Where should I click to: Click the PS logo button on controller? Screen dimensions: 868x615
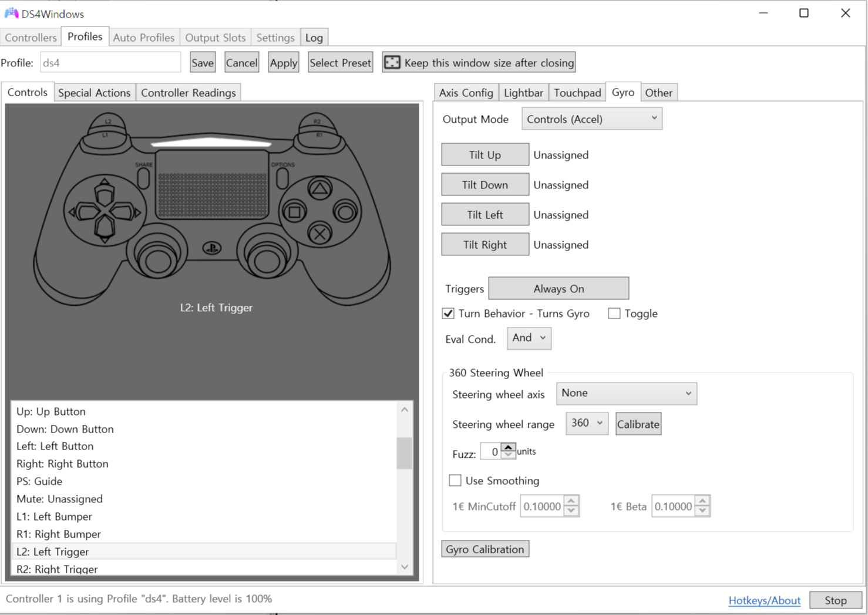pos(212,248)
